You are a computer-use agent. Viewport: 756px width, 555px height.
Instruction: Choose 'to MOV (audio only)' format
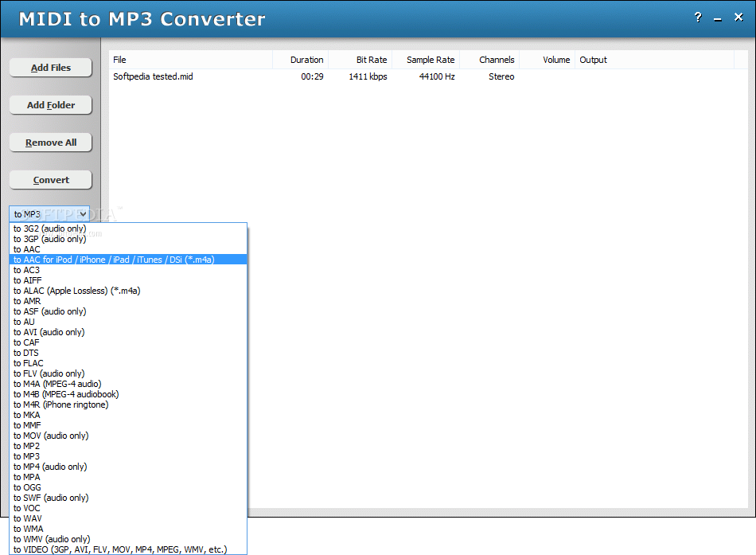(x=128, y=436)
